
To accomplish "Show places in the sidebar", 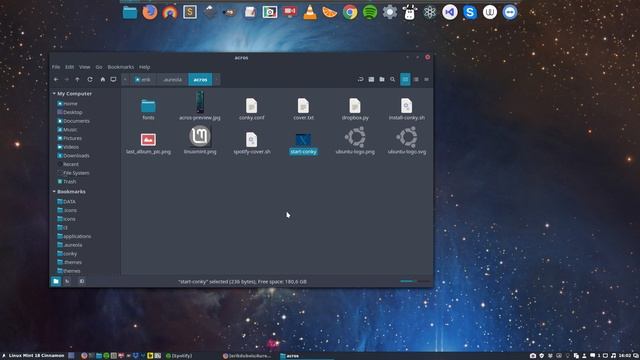I will [x=56, y=281].
